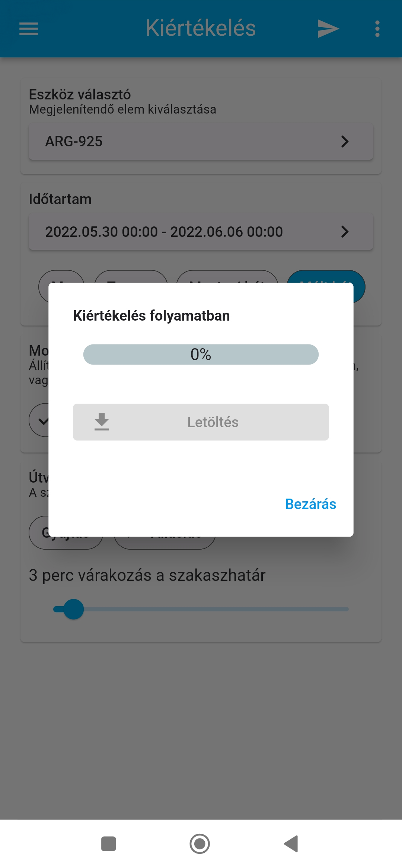Open recent apps with the square icon
The width and height of the screenshot is (402, 868).
(109, 843)
